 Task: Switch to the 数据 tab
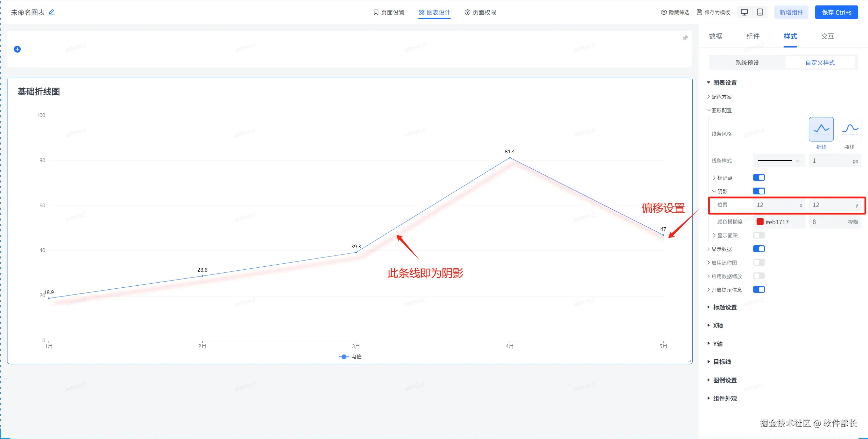click(715, 36)
